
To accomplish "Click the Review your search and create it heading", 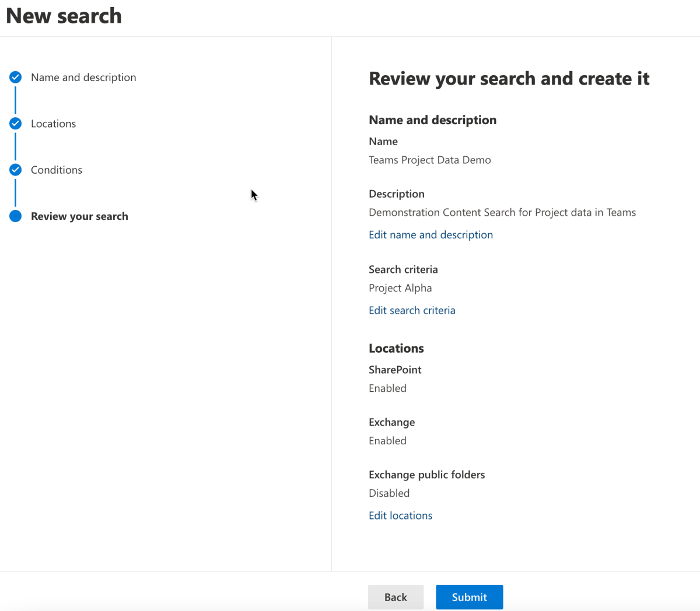I will (509, 78).
